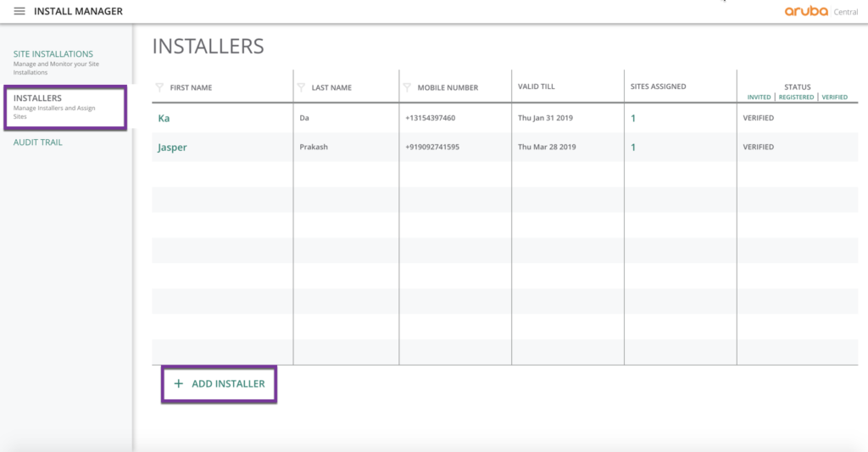Click the filter icon beside Last Name
The width and height of the screenshot is (868, 452).
(301, 87)
